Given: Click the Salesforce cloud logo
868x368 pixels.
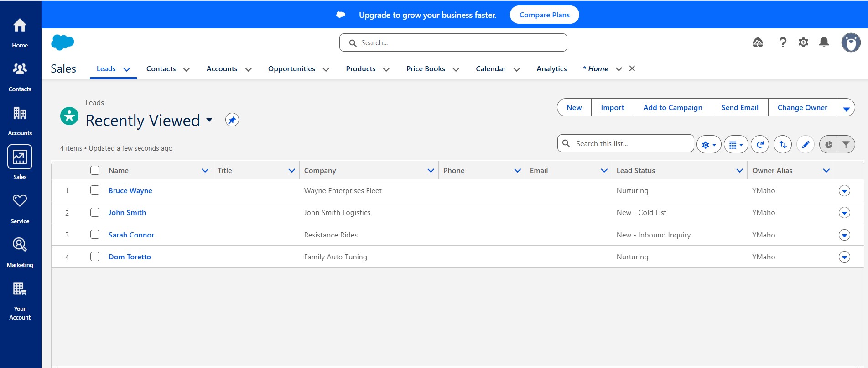Looking at the screenshot, I should 62,42.
